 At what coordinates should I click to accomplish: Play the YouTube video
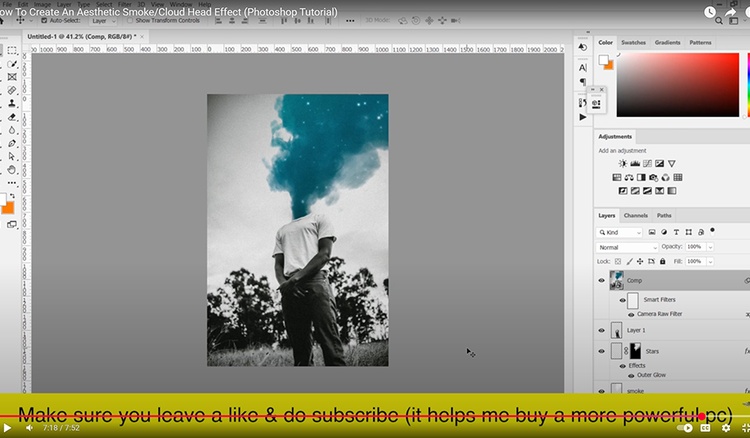tap(7, 428)
